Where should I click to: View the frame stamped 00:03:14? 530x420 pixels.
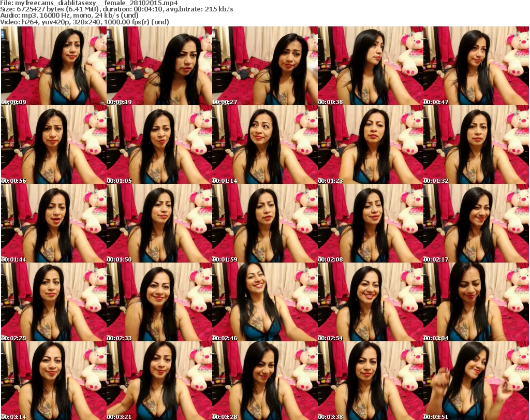54,381
